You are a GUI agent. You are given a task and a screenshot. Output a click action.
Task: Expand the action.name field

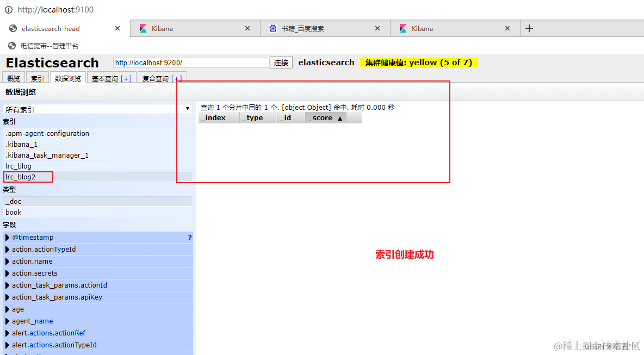tap(7, 261)
